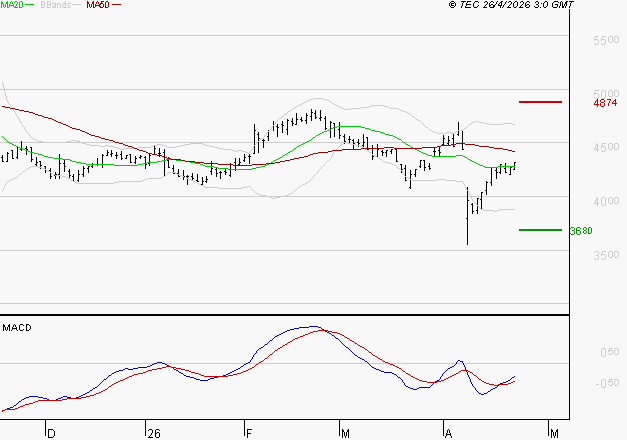Click the 5000 price axis label

(606, 94)
